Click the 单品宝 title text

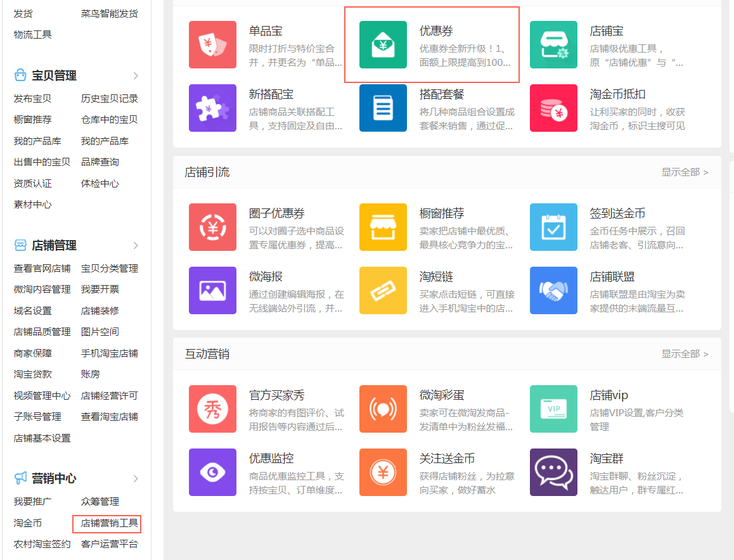[x=266, y=31]
